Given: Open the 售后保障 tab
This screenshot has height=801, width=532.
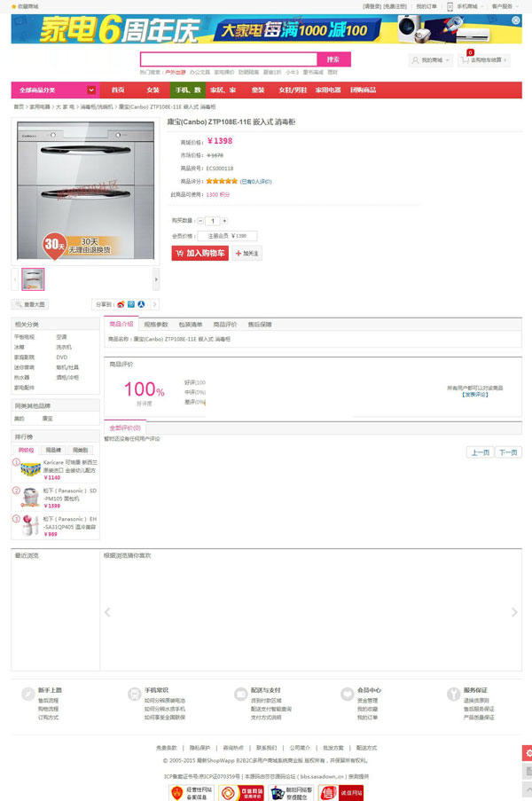Looking at the screenshot, I should coord(260,325).
